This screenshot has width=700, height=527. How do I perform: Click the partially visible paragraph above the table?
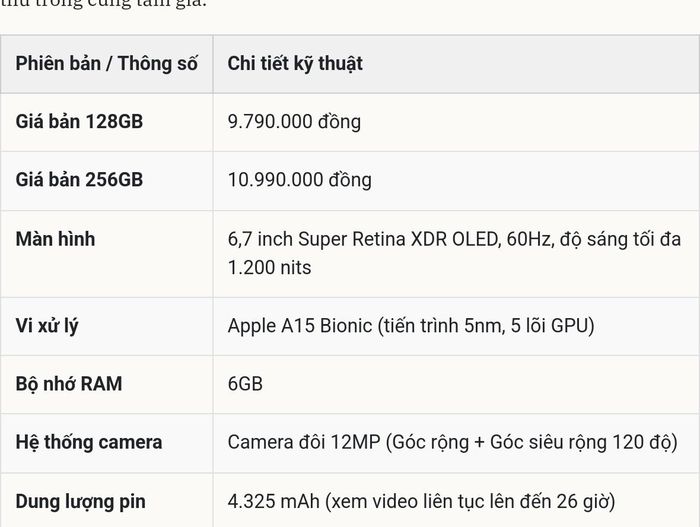(x=104, y=4)
